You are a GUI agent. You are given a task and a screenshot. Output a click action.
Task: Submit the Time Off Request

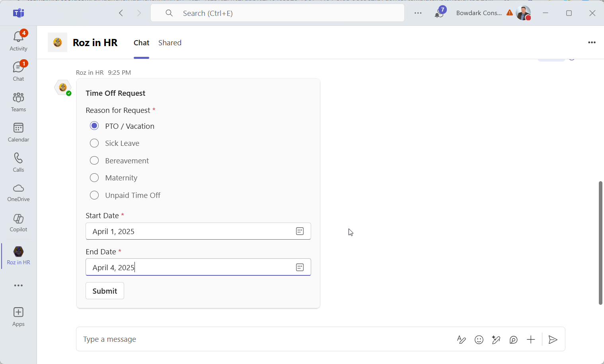click(x=105, y=291)
